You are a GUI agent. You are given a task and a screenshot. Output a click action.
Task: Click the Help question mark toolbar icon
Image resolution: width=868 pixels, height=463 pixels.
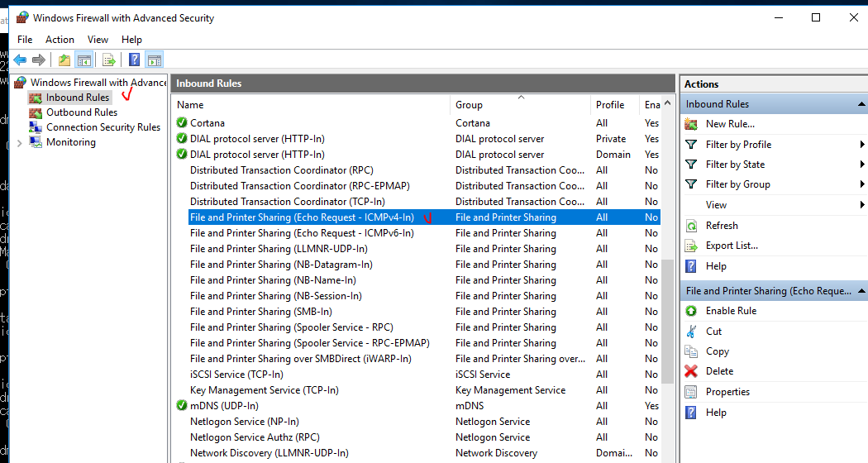pyautogui.click(x=134, y=60)
